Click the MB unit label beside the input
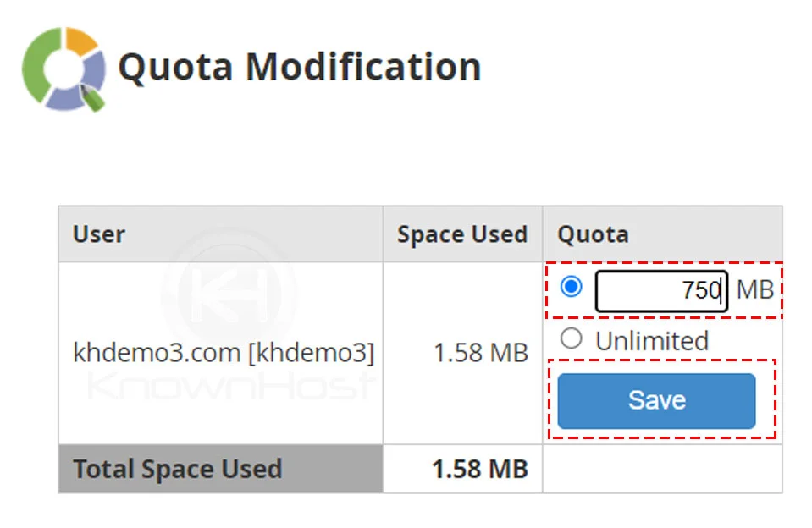Viewport: 812px width, 528px height. (754, 290)
